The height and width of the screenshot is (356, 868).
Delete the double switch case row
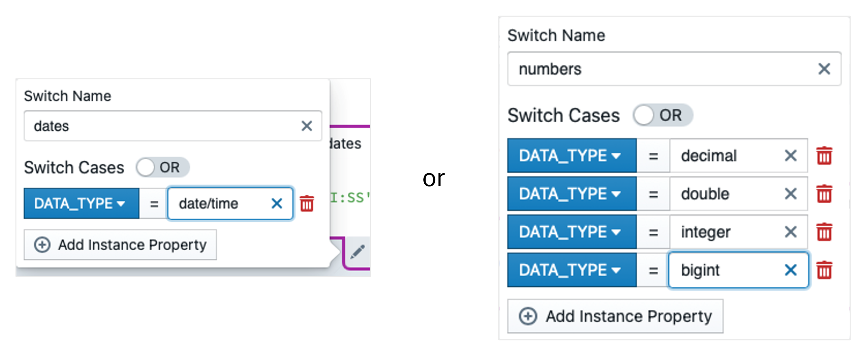click(824, 194)
